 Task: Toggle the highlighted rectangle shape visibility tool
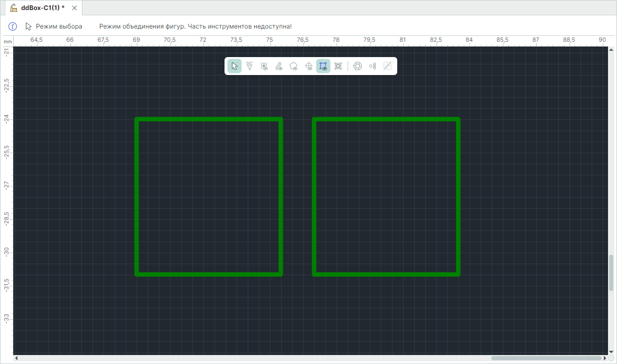[323, 66]
